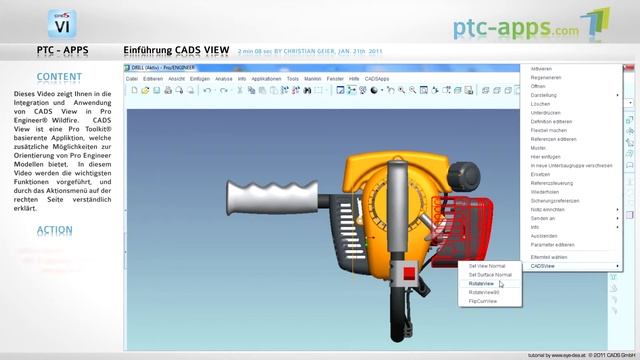Choose Muster in context menu
This screenshot has height=360, width=640.
(538, 148)
